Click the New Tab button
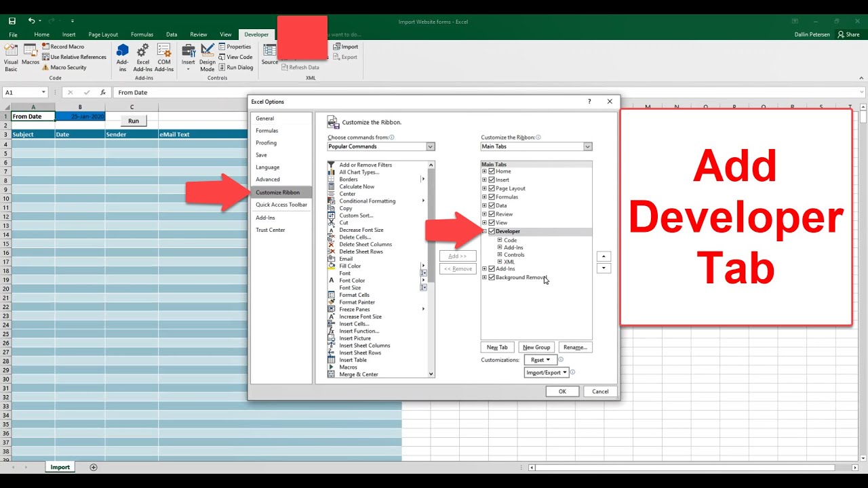Image resolution: width=868 pixels, height=488 pixels. point(497,347)
